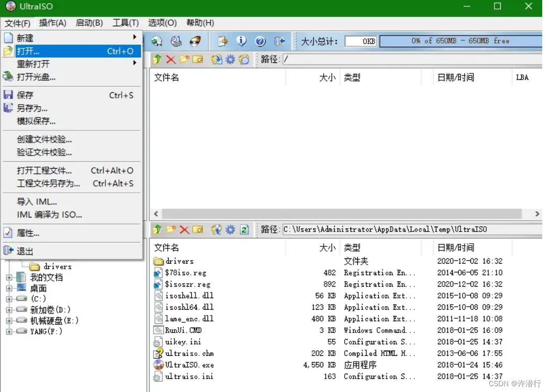Click the register/order toolbar icon

222,41
